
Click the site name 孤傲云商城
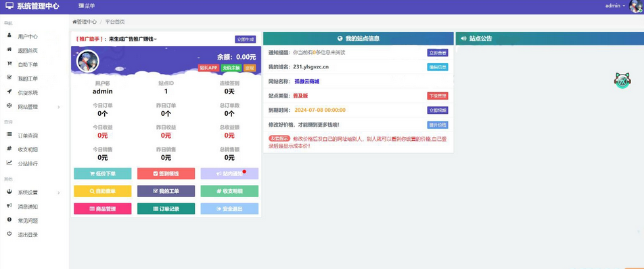[x=307, y=81]
